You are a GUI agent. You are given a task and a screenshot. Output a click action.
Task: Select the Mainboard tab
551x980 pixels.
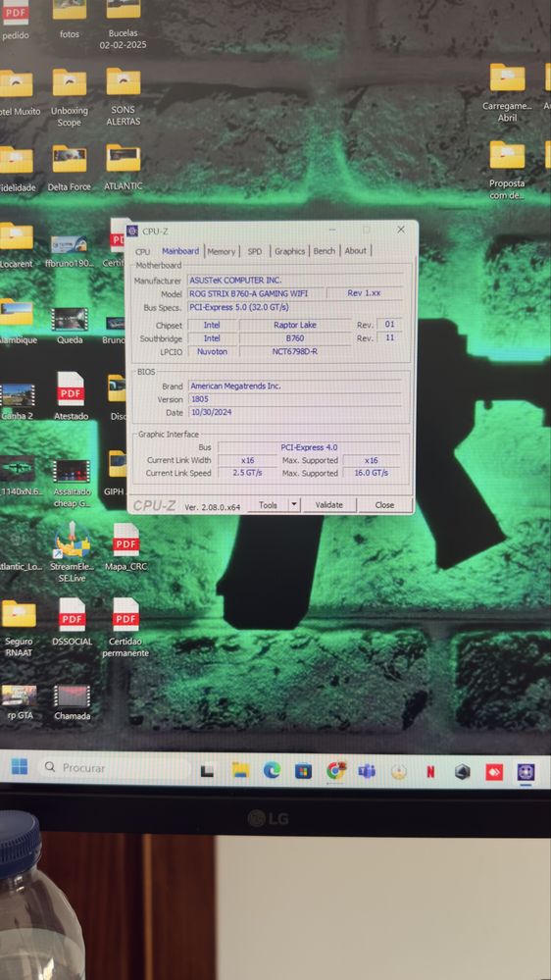pos(180,250)
